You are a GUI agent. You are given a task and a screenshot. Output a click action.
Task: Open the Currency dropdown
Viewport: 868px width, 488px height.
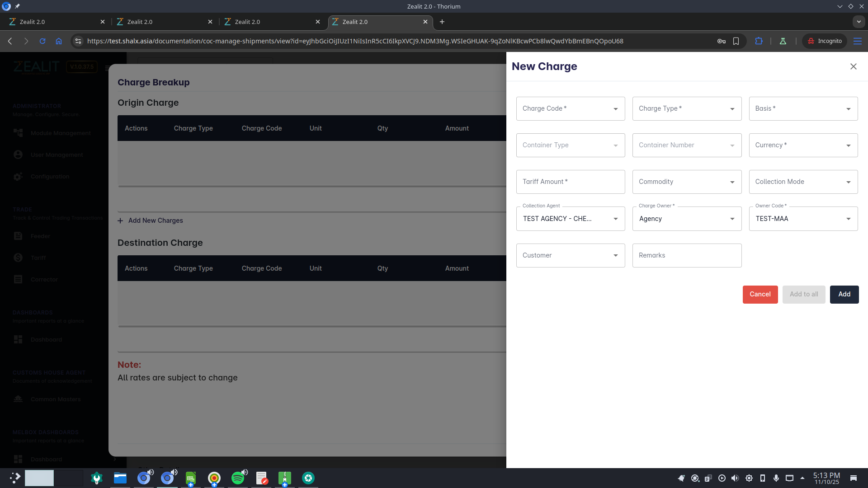pyautogui.click(x=803, y=145)
